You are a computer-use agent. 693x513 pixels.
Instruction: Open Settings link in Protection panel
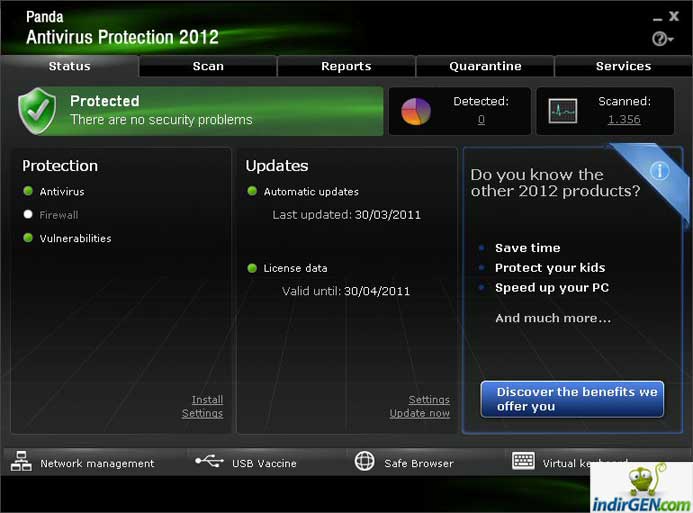[x=202, y=413]
